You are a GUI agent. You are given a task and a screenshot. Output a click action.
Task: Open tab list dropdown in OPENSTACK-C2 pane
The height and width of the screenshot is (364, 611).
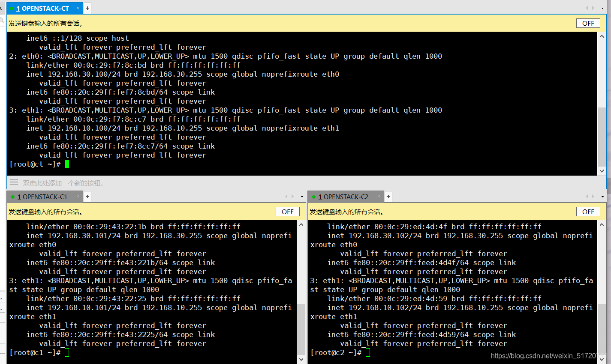pos(602,197)
